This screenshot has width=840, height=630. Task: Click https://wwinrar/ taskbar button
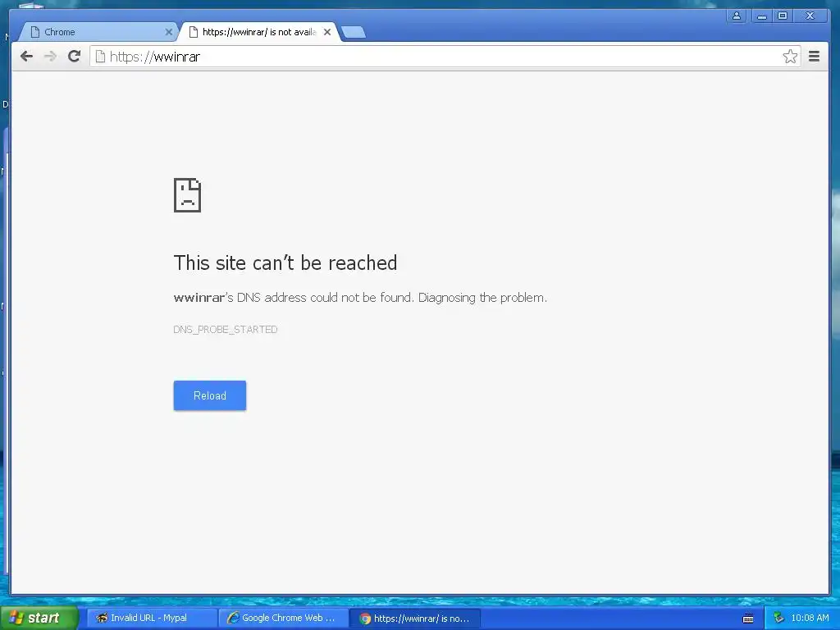pos(415,619)
